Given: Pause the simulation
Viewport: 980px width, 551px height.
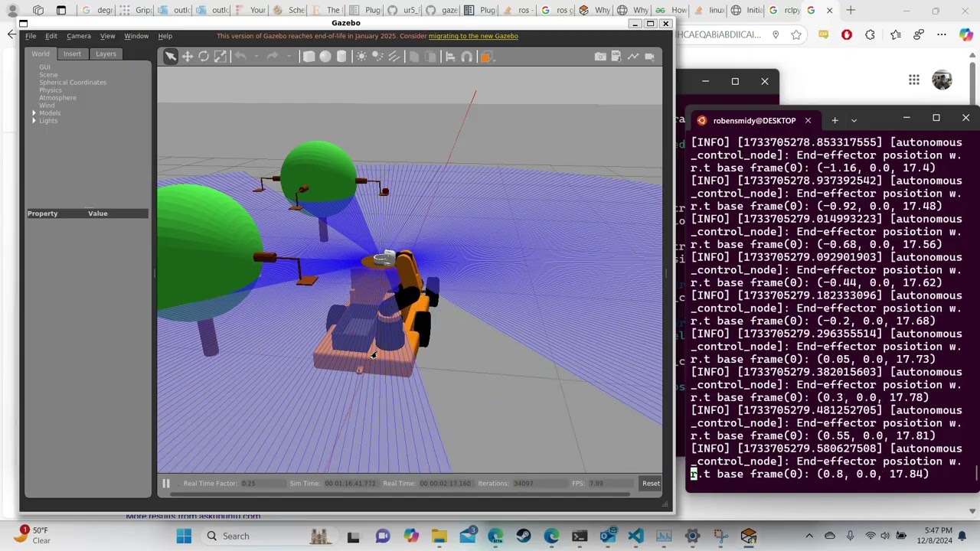Looking at the screenshot, I should tap(165, 484).
